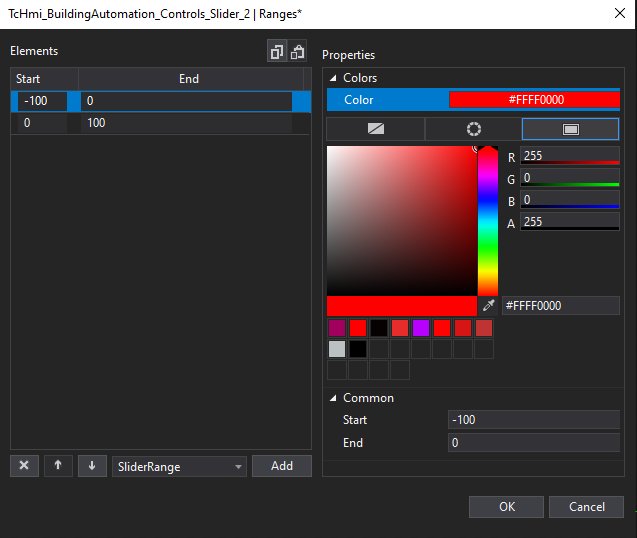
Task: Click the B channel value field
Action: [x=570, y=200]
